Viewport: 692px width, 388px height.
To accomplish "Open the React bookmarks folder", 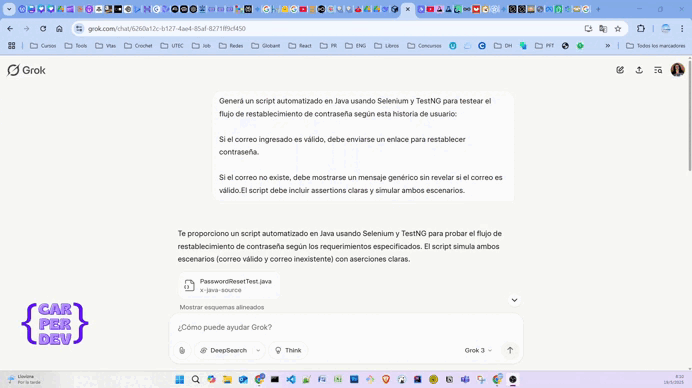I will coord(300,45).
